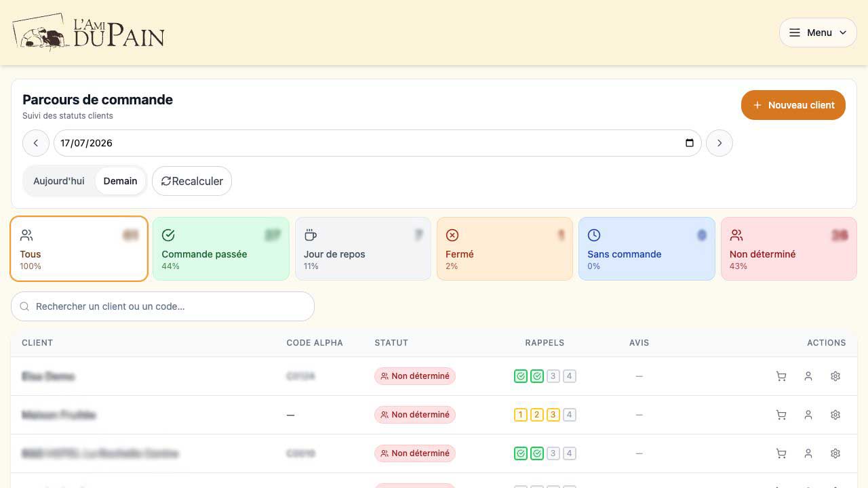Go to the previous day with the left chevron
This screenshot has width=868, height=488.
pos(36,143)
